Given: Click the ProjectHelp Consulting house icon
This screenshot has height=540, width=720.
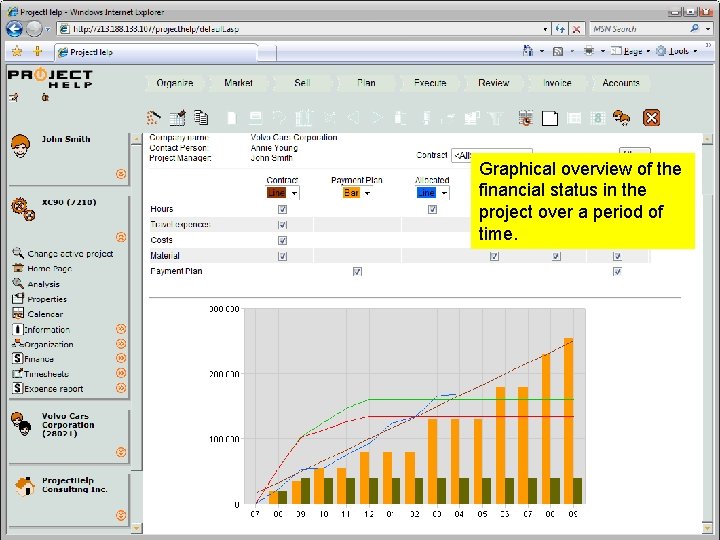Looking at the screenshot, I should point(25,486).
